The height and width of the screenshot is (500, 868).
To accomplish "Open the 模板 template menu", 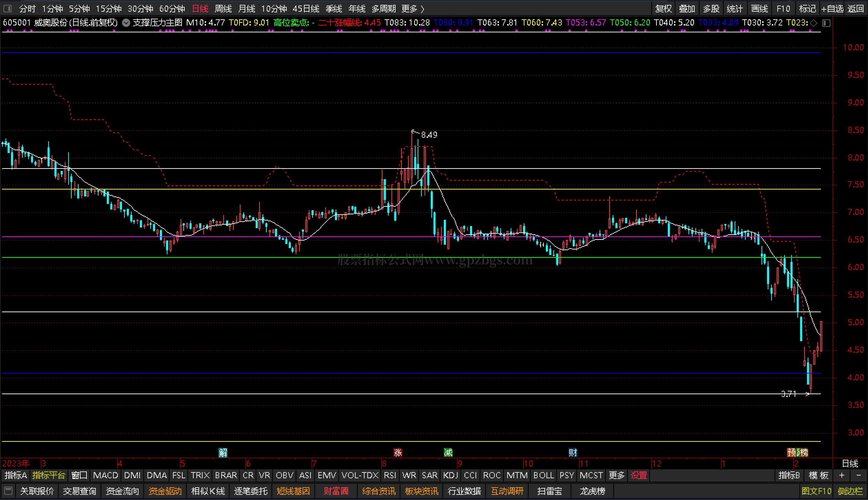I will point(819,475).
